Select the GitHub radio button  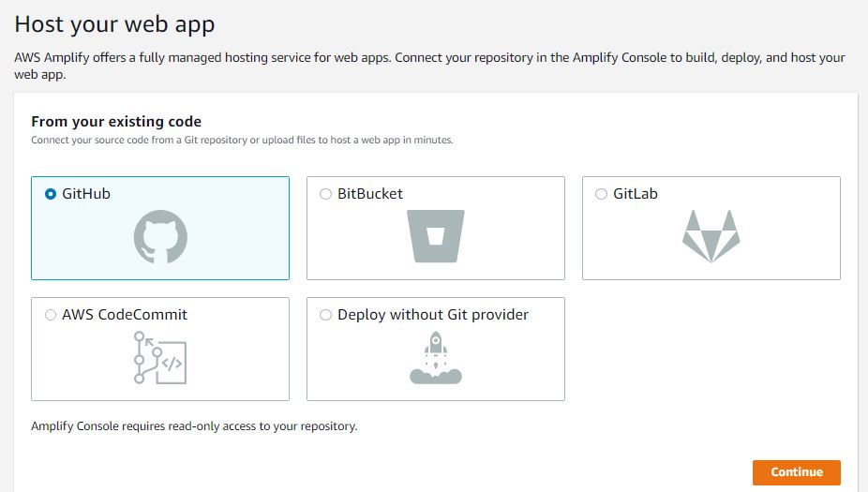[51, 194]
